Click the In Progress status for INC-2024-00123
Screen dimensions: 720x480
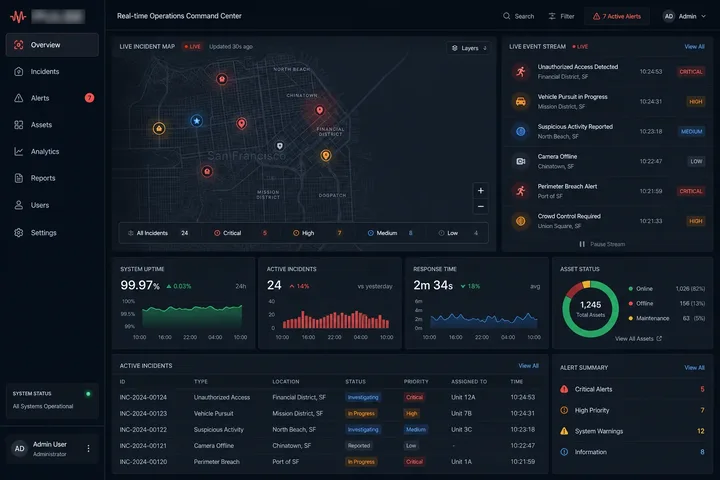tap(361, 414)
